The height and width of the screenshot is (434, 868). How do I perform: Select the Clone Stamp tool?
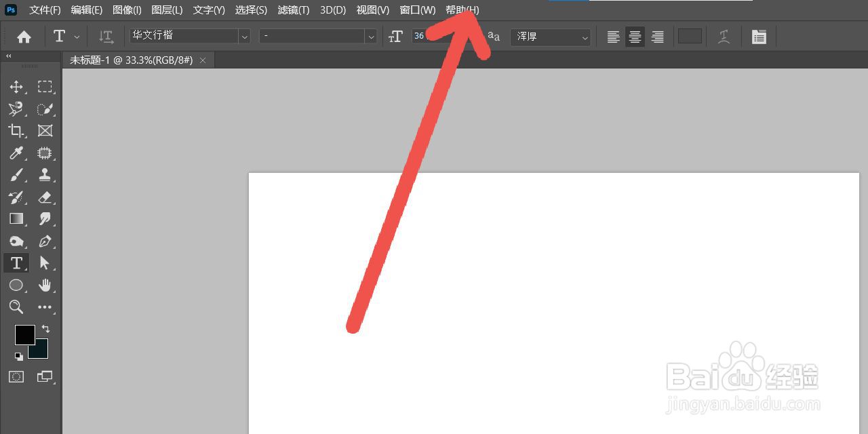pyautogui.click(x=45, y=175)
